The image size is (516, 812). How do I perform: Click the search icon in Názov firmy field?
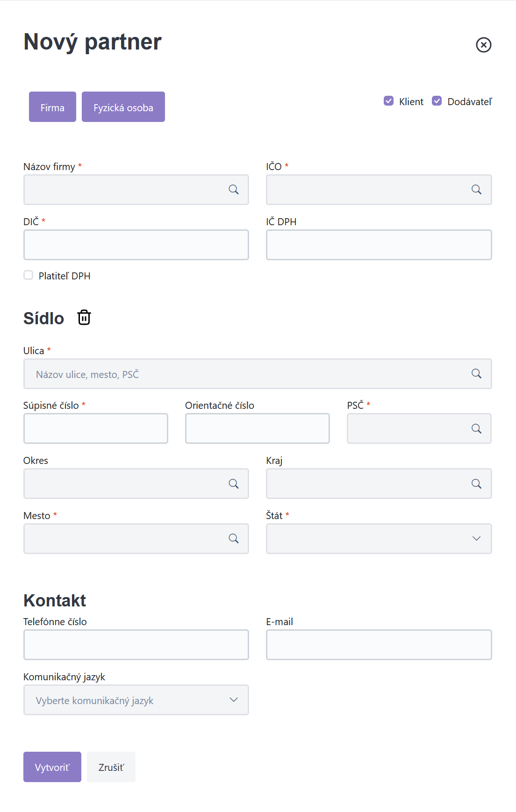click(x=234, y=190)
